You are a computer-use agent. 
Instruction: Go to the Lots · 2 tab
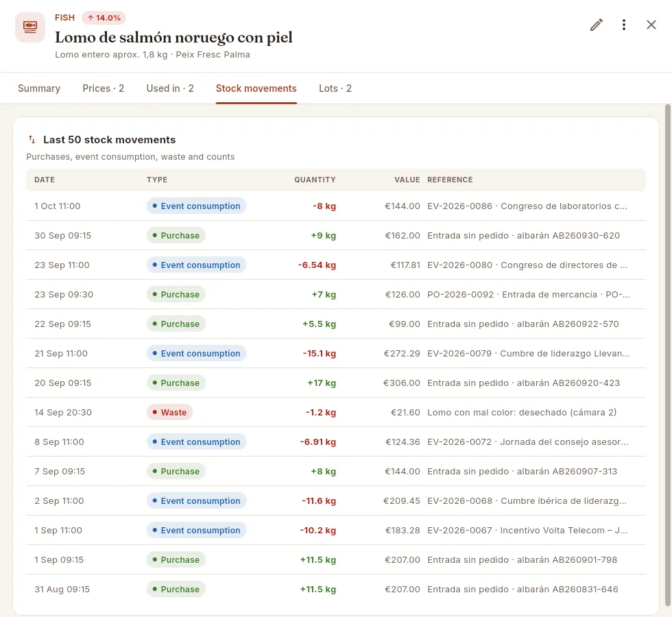(335, 88)
